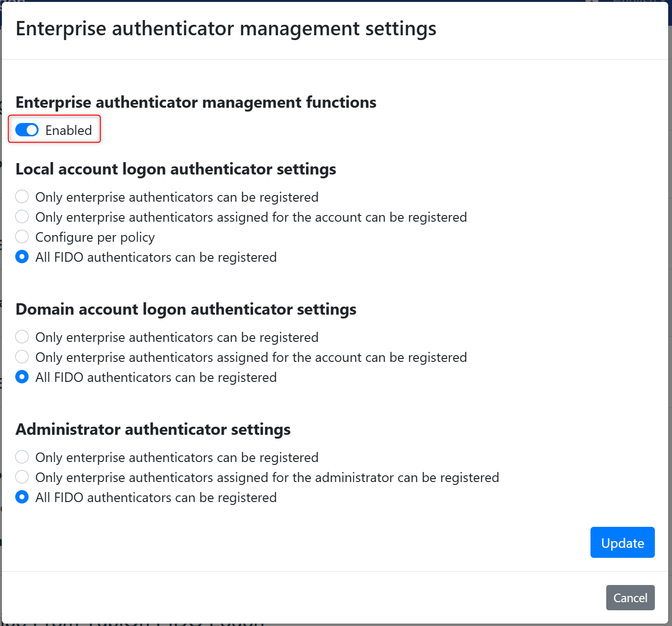Click the 'Enterprise authenticator management settings' dialog title
Screen dimensions: 672x626
point(226,29)
